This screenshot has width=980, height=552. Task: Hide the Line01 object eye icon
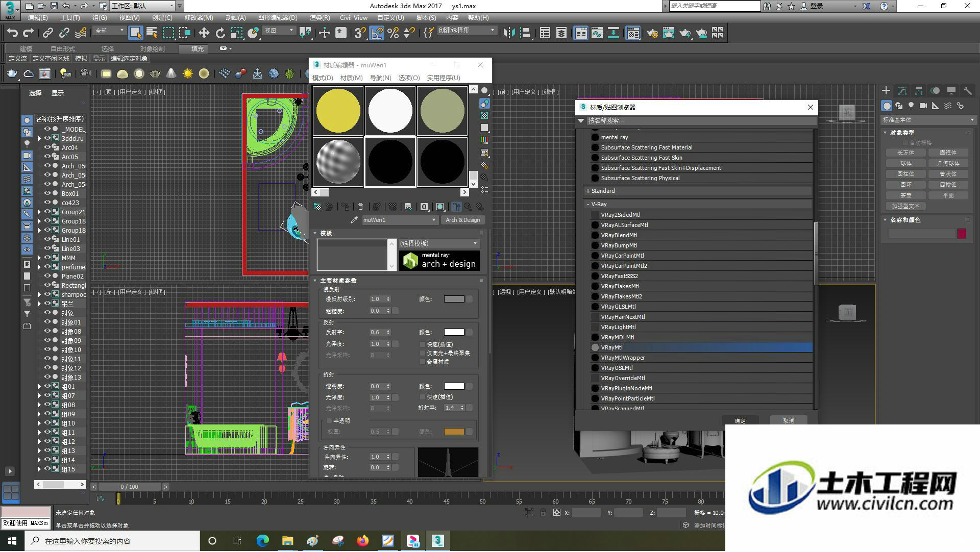tap(47, 239)
